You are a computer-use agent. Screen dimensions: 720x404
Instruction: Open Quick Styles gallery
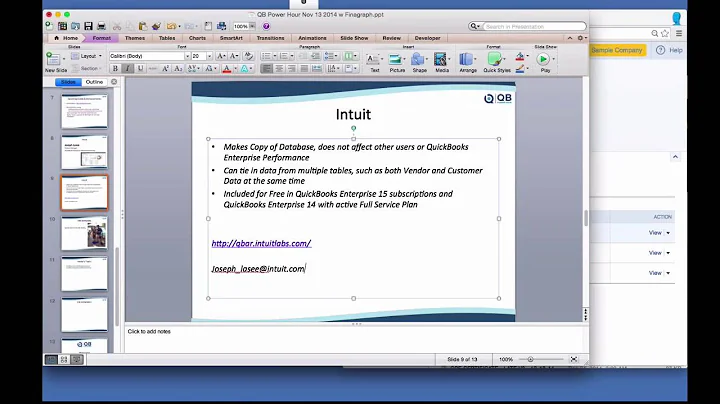coord(495,59)
